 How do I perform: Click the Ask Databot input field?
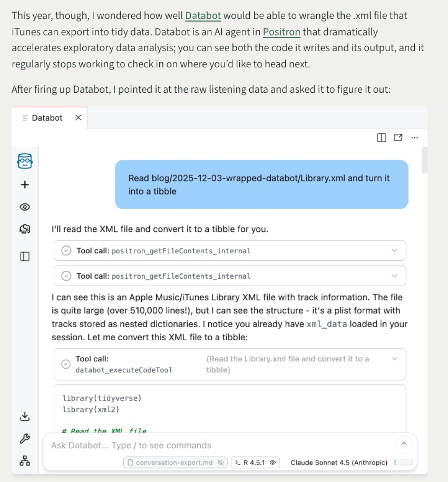pos(219,445)
